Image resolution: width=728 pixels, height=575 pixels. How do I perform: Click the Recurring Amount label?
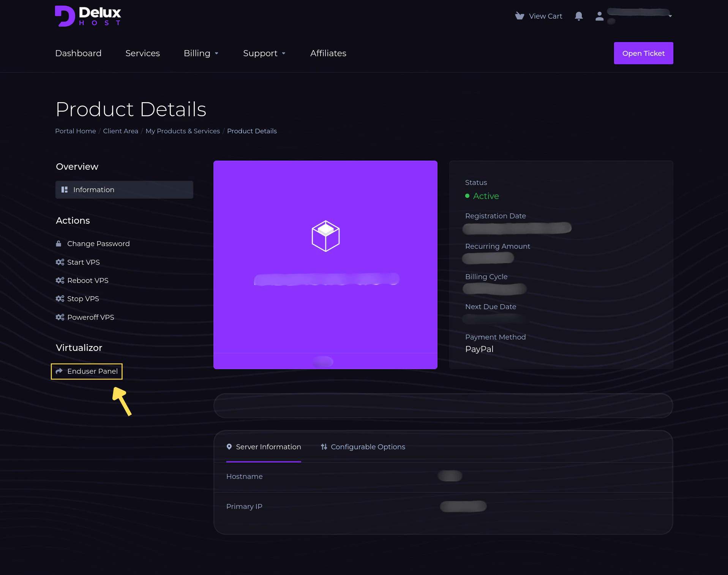(x=497, y=246)
